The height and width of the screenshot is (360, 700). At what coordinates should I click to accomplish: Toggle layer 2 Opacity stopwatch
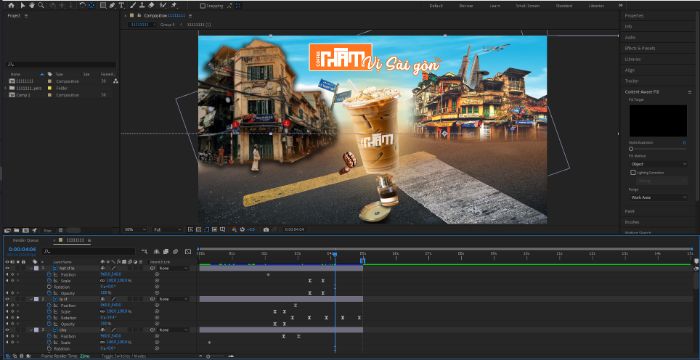(49, 324)
